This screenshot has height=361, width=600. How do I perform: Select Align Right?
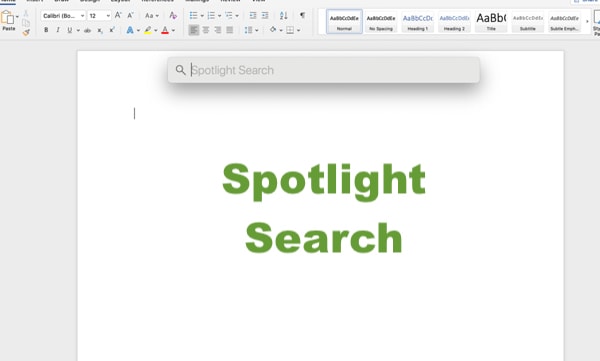pyautogui.click(x=218, y=30)
